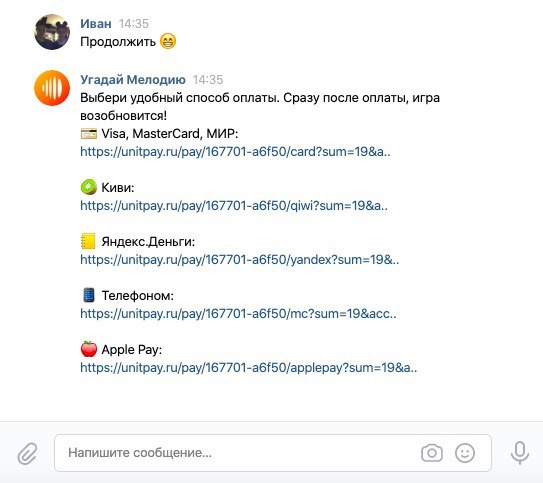Open the Visa, MasterCard card payment link
This screenshot has height=483, width=543.
[x=235, y=152]
